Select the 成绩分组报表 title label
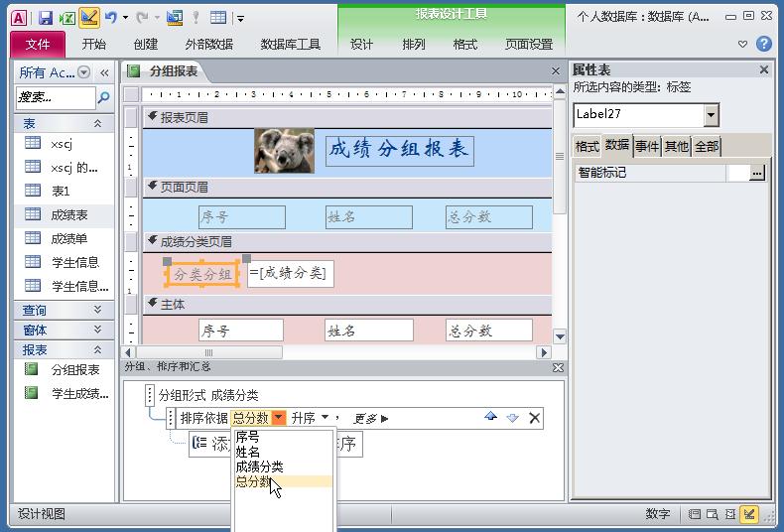This screenshot has width=784, height=532. coord(400,150)
